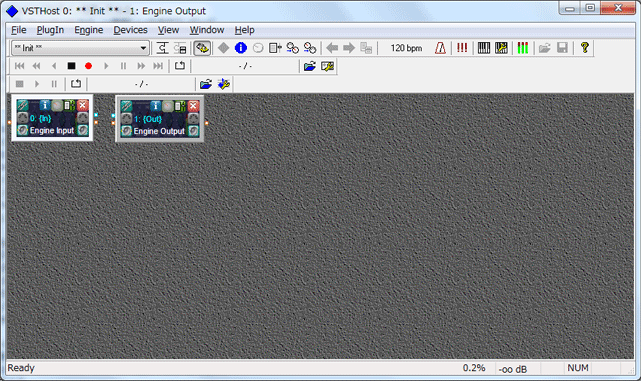Open the MIDI keyboard bar icon
This screenshot has height=381, width=641.
coord(484,48)
